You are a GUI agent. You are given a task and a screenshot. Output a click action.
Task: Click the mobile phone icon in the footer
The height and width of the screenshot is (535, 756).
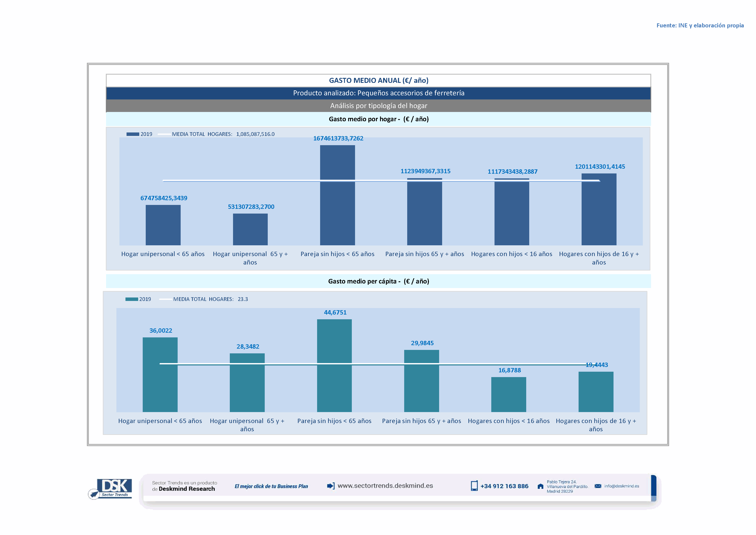(x=474, y=486)
